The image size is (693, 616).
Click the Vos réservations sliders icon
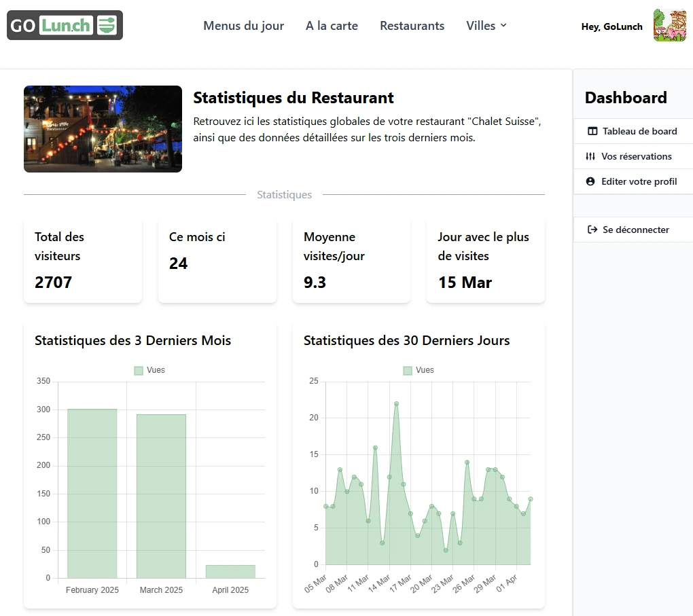tap(590, 156)
